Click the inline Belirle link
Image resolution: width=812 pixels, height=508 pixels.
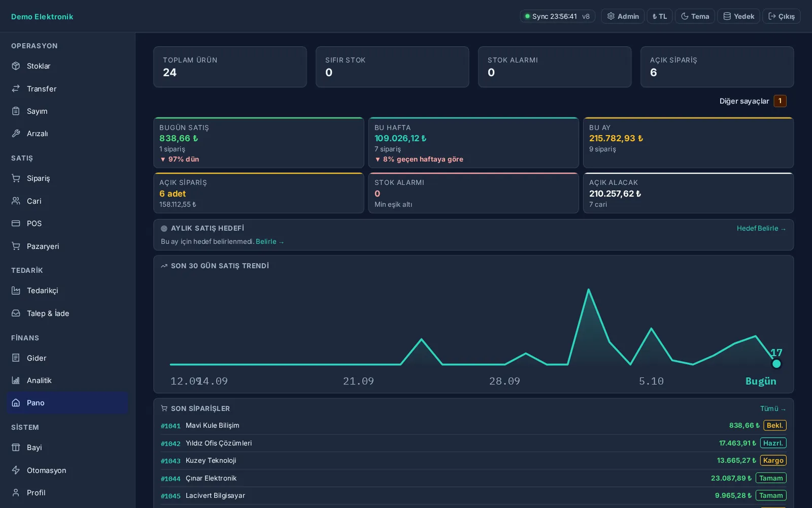270,242
